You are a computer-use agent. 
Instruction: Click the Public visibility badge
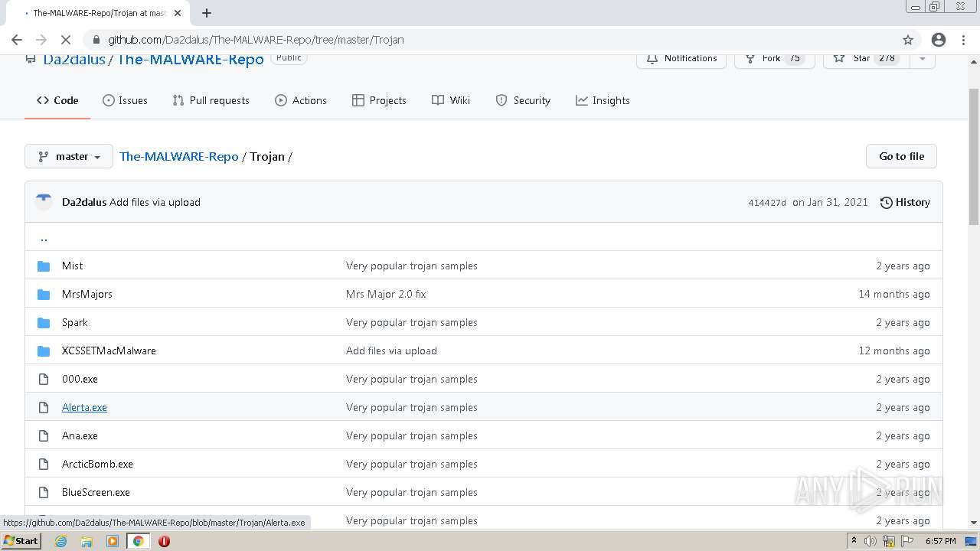[x=289, y=58]
